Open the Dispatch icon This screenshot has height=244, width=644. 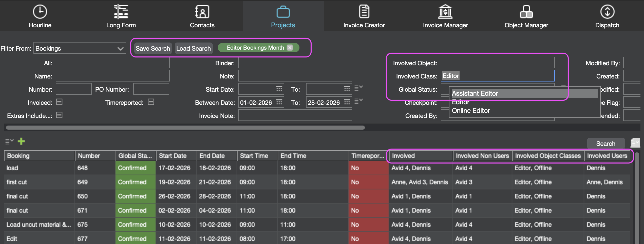607,12
